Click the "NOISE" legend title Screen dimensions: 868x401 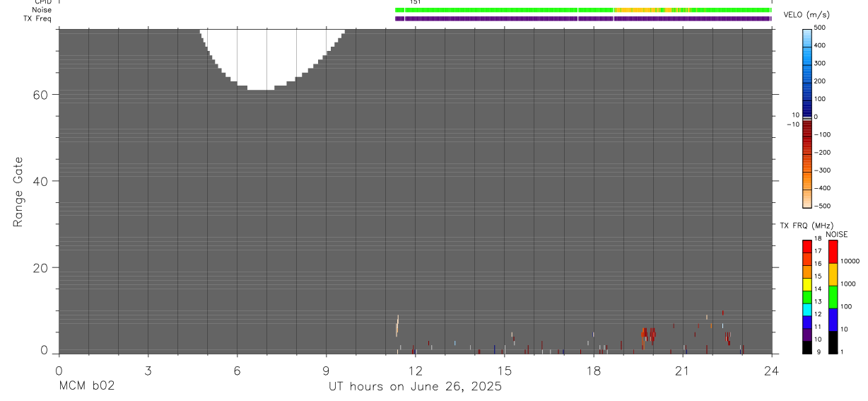[837, 235]
